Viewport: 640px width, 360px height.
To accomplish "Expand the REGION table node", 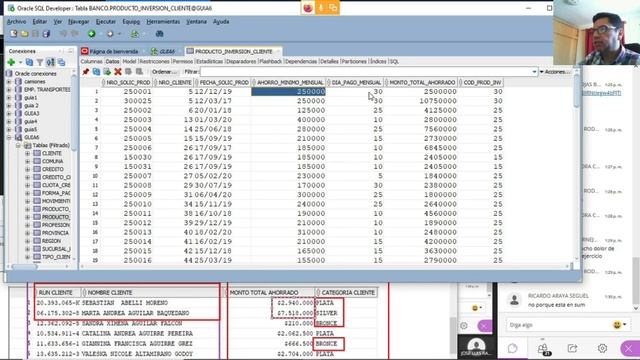I will (x=27, y=241).
